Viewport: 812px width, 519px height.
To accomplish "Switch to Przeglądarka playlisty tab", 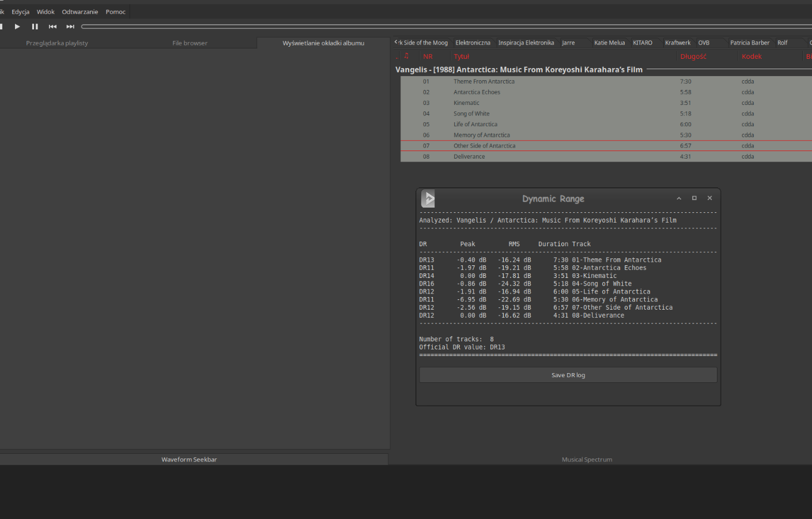I will [57, 43].
